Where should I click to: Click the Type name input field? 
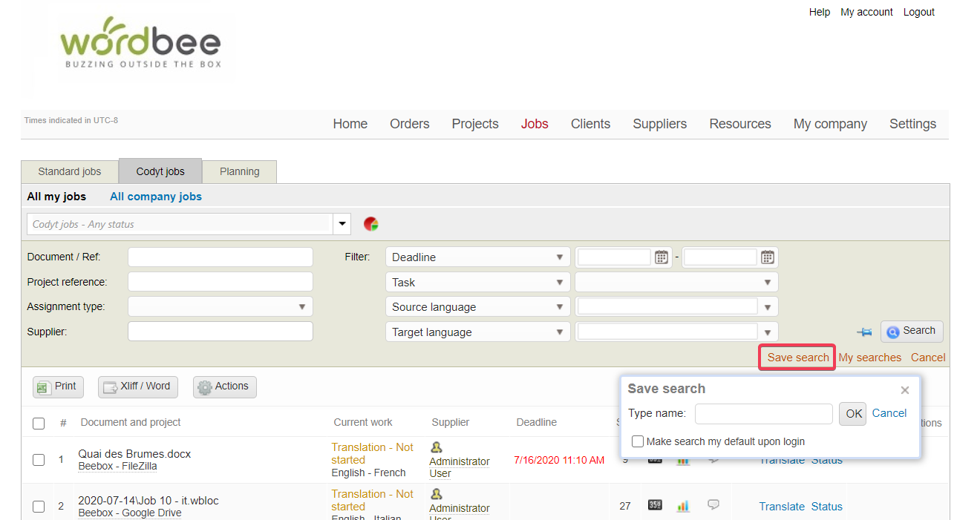coord(763,414)
